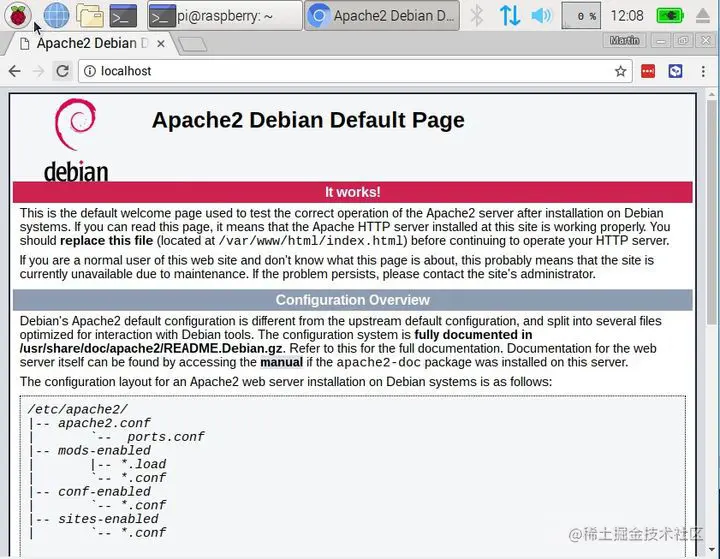Image resolution: width=720 pixels, height=559 pixels.
Task: Click the apache2.conf tree entry
Action: [104, 423]
